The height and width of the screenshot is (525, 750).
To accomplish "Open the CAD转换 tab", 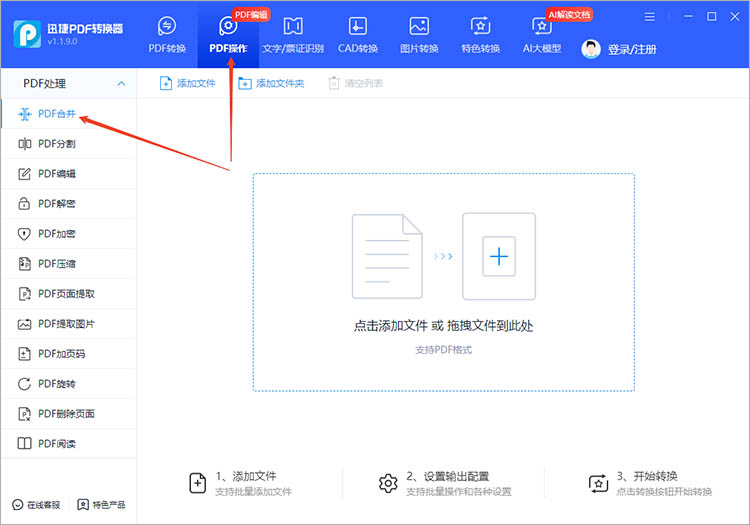I will pyautogui.click(x=358, y=35).
